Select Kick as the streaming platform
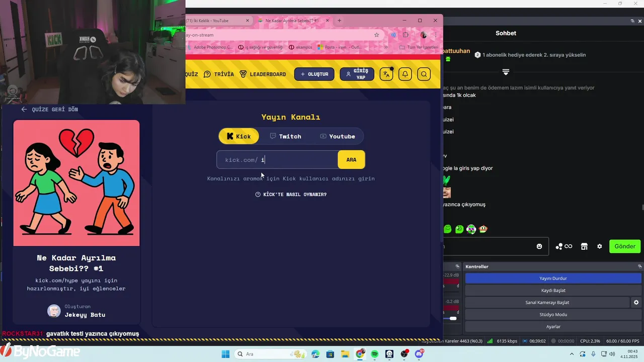The height and width of the screenshot is (362, 644). click(238, 136)
